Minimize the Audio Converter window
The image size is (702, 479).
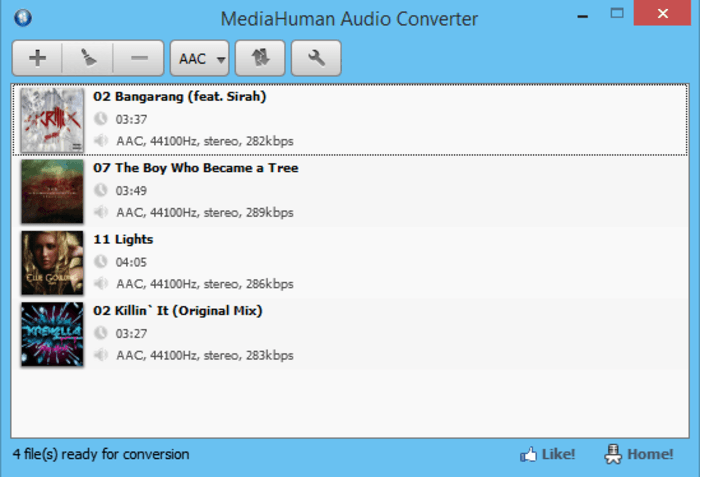[x=582, y=17]
